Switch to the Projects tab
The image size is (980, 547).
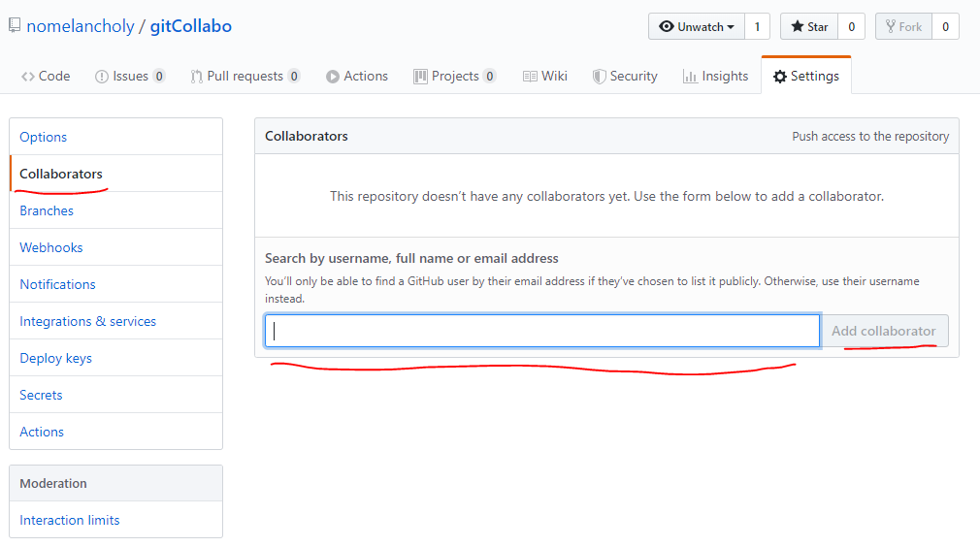455,77
